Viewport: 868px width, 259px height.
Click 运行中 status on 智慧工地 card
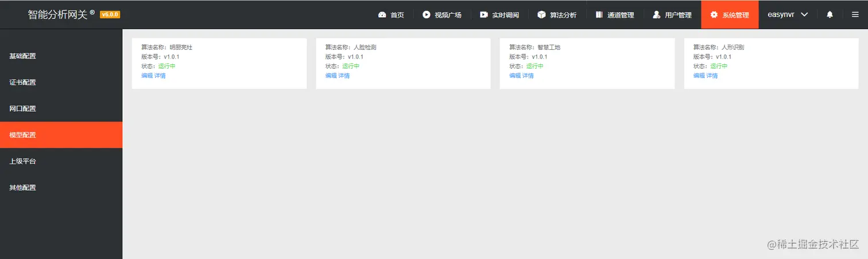click(534, 66)
